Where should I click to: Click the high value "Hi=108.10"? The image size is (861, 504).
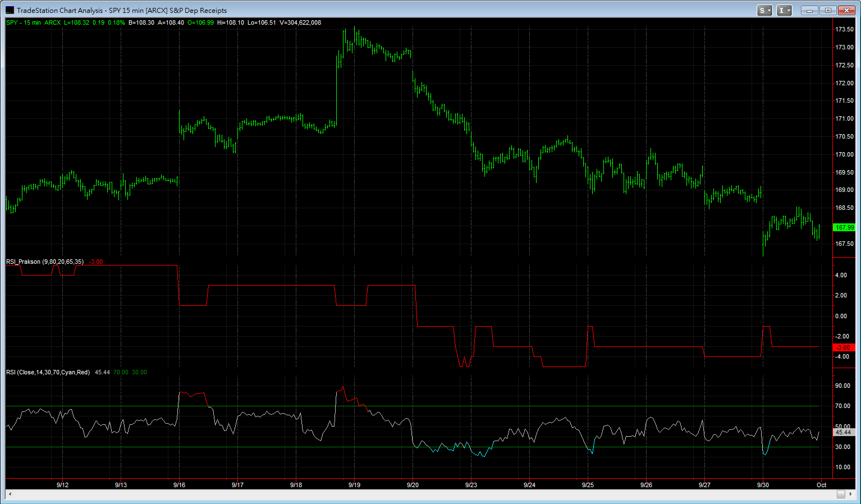(231, 23)
